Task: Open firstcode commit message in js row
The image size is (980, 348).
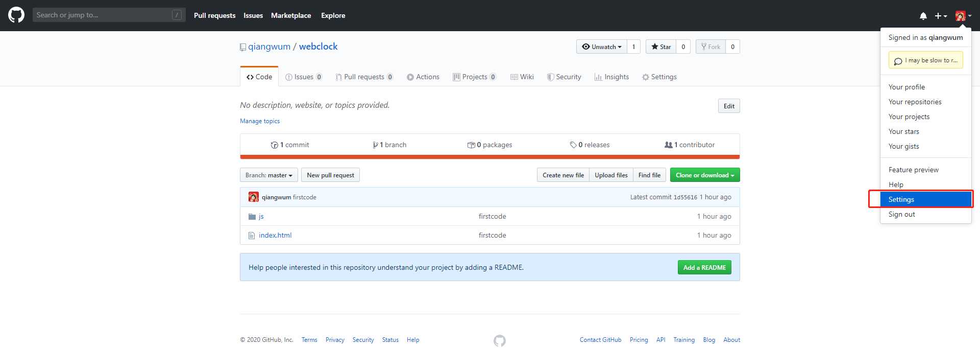Action: tap(492, 216)
